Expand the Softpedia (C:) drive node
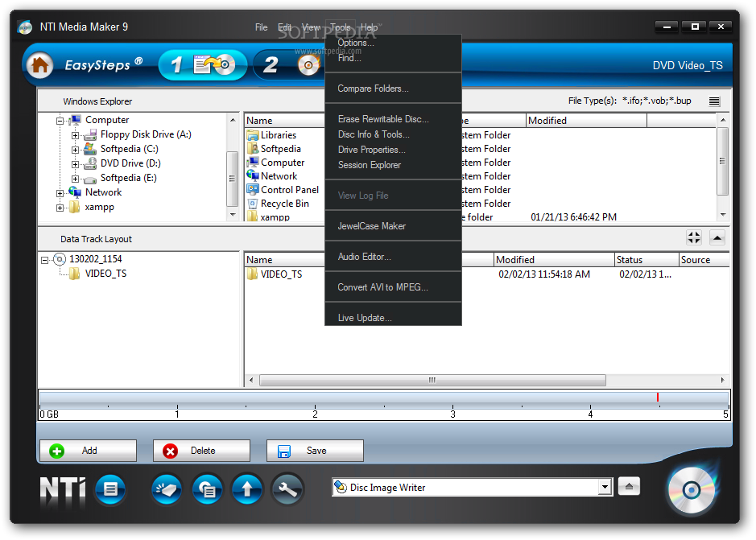This screenshot has width=756, height=540. click(75, 150)
